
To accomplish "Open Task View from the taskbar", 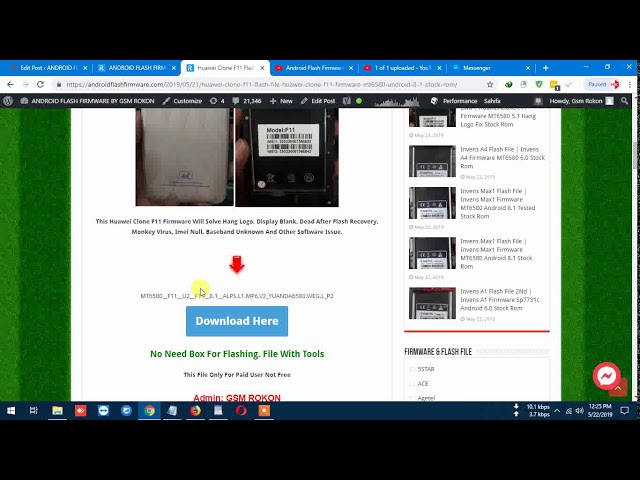I will [34, 411].
